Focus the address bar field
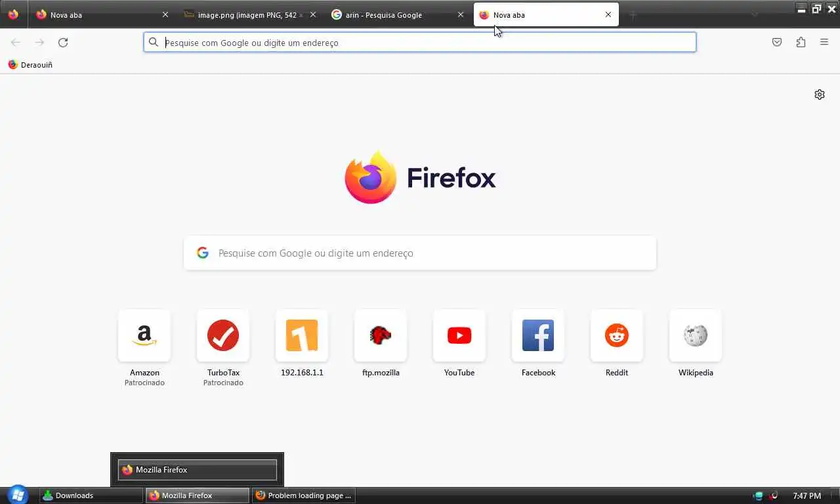Viewport: 840px width, 504px height. 420,43
